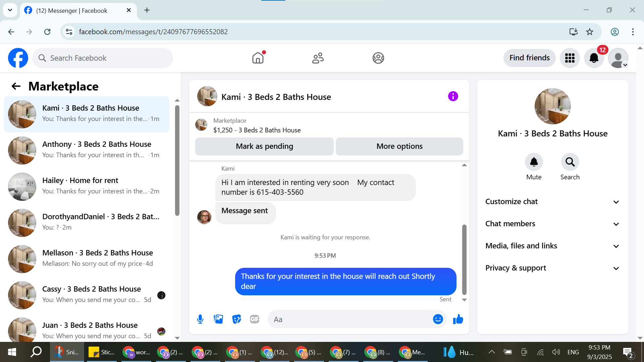
Task: Click the ENG language indicator
Action: (x=573, y=352)
